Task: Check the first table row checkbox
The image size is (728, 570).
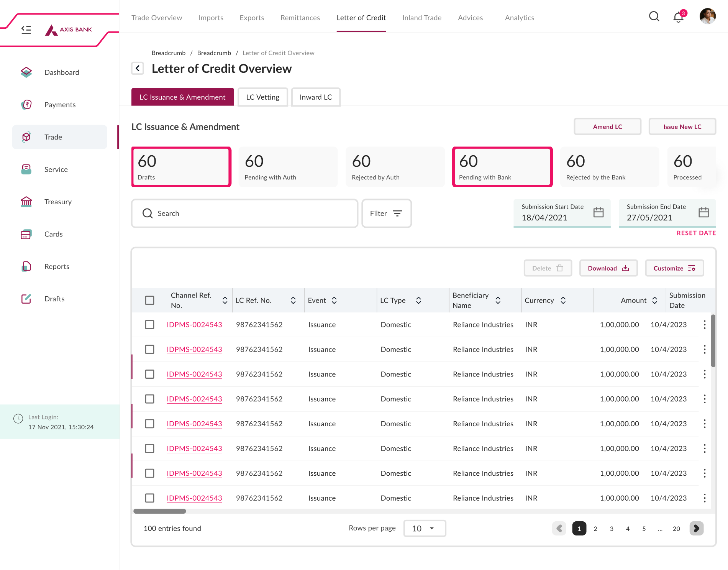Action: point(150,325)
